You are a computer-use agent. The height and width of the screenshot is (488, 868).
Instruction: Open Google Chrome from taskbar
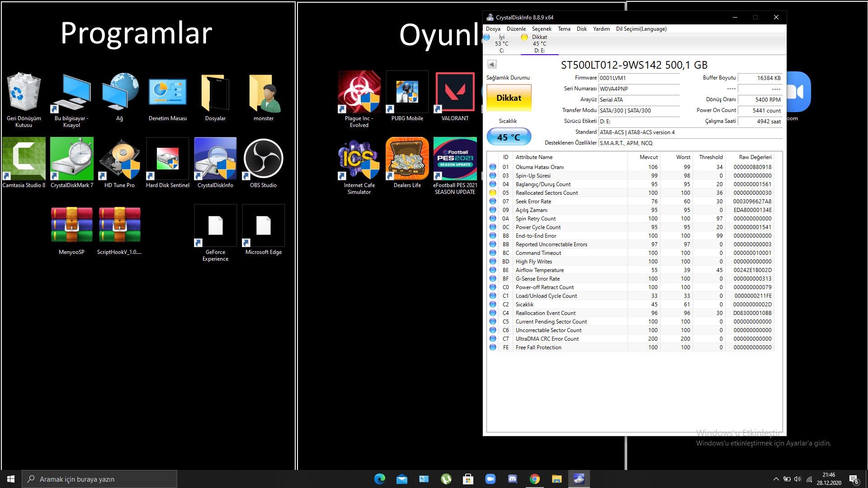(534, 479)
